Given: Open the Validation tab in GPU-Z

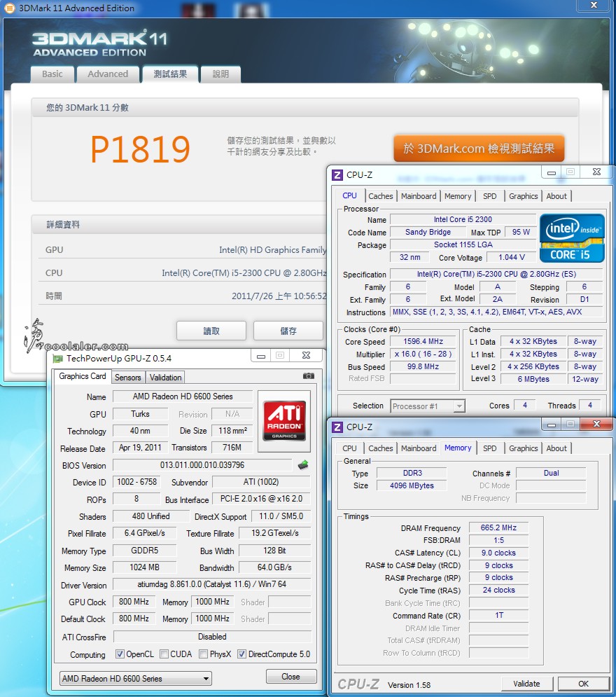Looking at the screenshot, I should coord(165,378).
